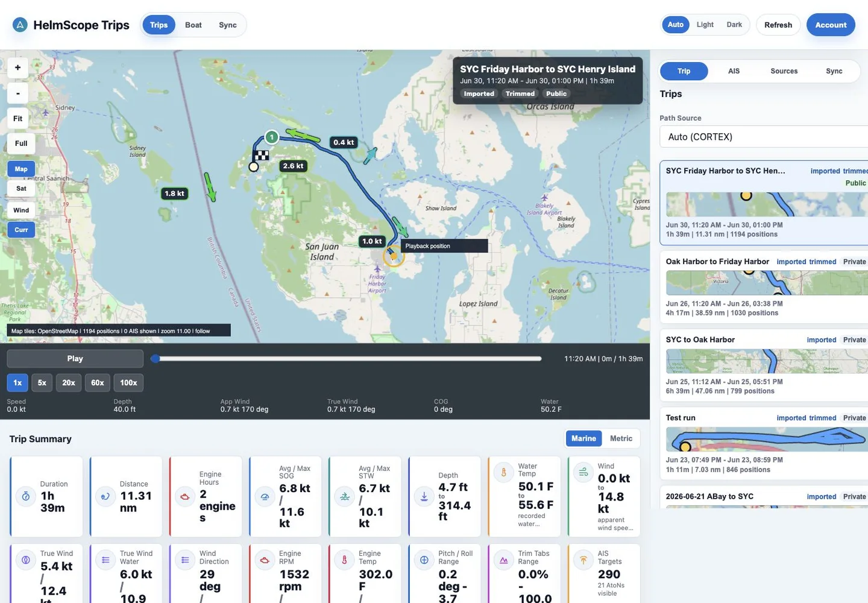Click the Pitch / Roll Range icon
Viewport: 868px width, 603px height.
coord(424,560)
